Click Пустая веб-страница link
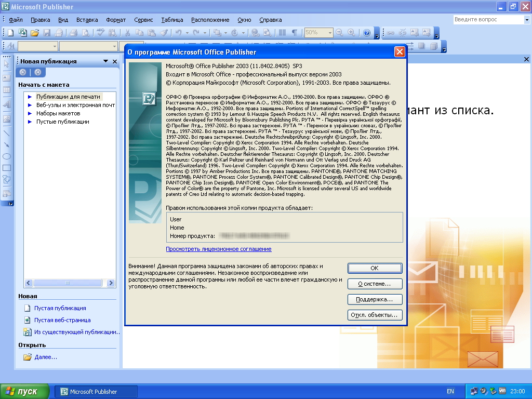 coord(62,320)
